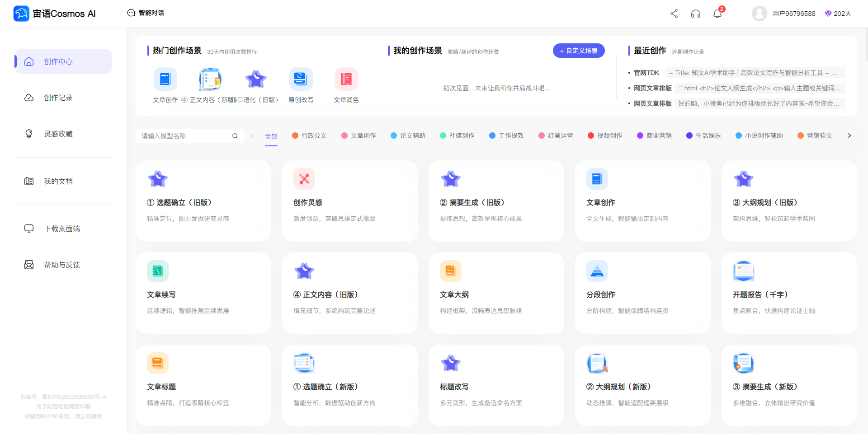The height and width of the screenshot is (434, 868).
Task: Open the headset customer support icon
Action: (x=696, y=14)
